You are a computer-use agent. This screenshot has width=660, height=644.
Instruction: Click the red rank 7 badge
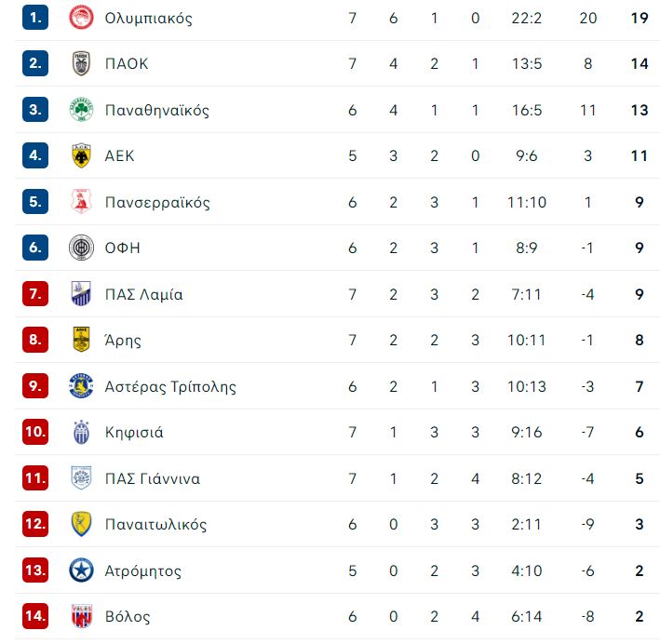(35, 293)
